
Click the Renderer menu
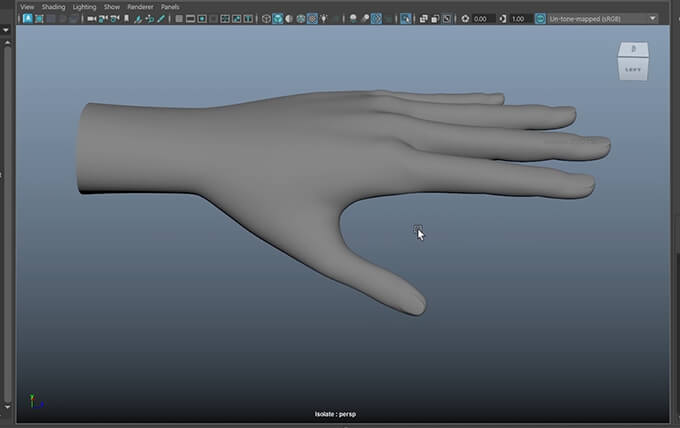pyautogui.click(x=140, y=6)
